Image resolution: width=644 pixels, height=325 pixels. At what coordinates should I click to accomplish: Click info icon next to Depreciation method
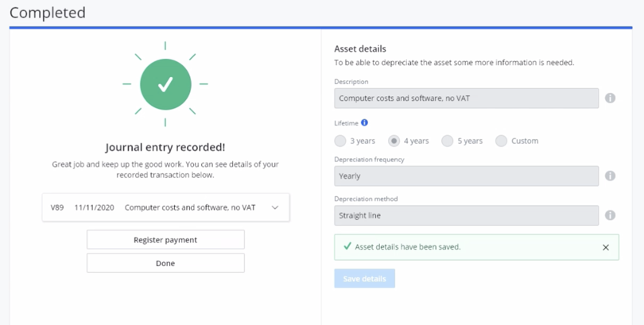pyautogui.click(x=610, y=215)
